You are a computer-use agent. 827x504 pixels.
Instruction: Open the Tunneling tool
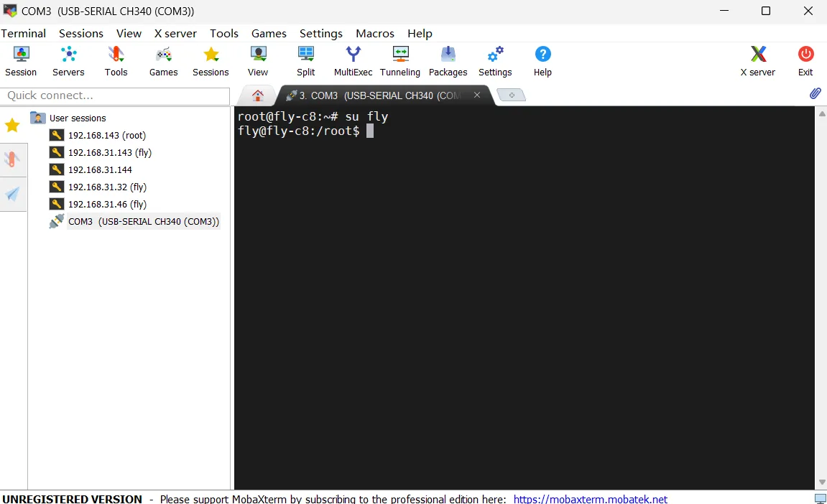pyautogui.click(x=400, y=61)
